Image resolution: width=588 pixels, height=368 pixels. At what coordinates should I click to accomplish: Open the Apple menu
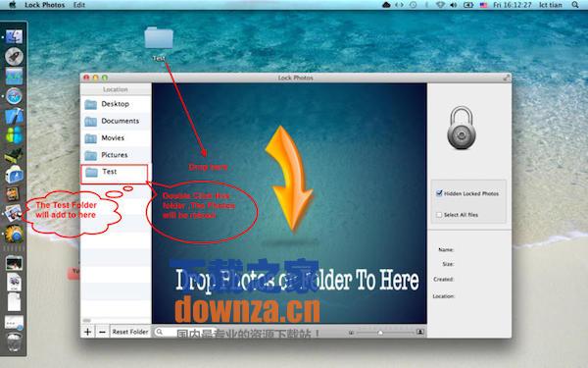coord(13,5)
